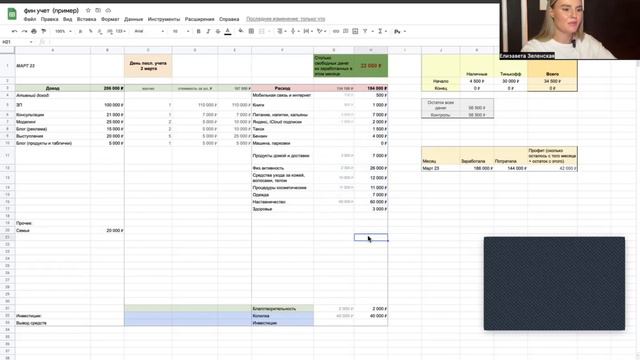The width and height of the screenshot is (640, 360).
Task: Check the cloud save status icon
Action: pos(108,10)
